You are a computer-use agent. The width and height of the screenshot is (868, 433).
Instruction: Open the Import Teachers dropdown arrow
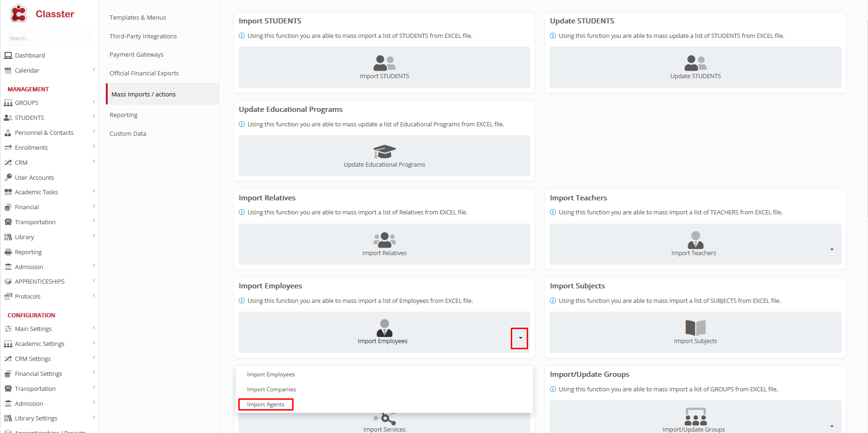point(831,250)
